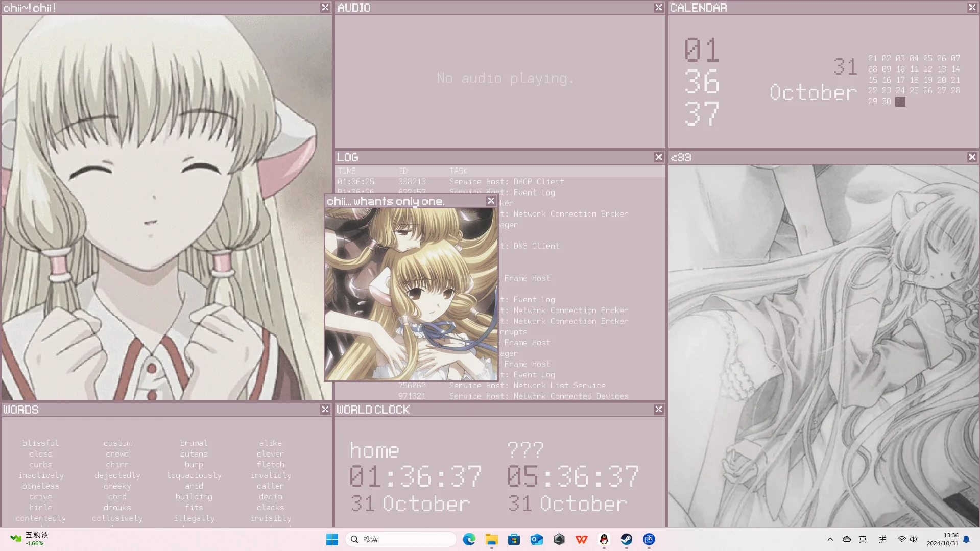Screen dimensions: 980x551
Task: Click log ID 338213
Action: tap(412, 182)
